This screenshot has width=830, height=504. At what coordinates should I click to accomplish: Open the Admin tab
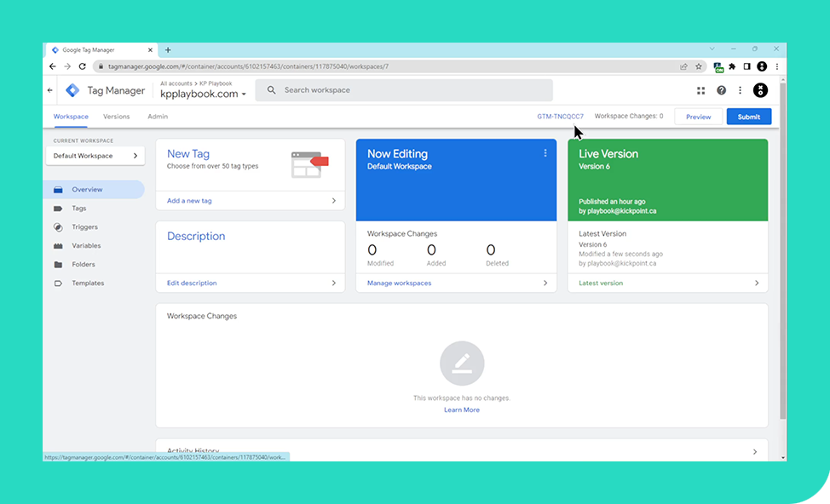157,117
